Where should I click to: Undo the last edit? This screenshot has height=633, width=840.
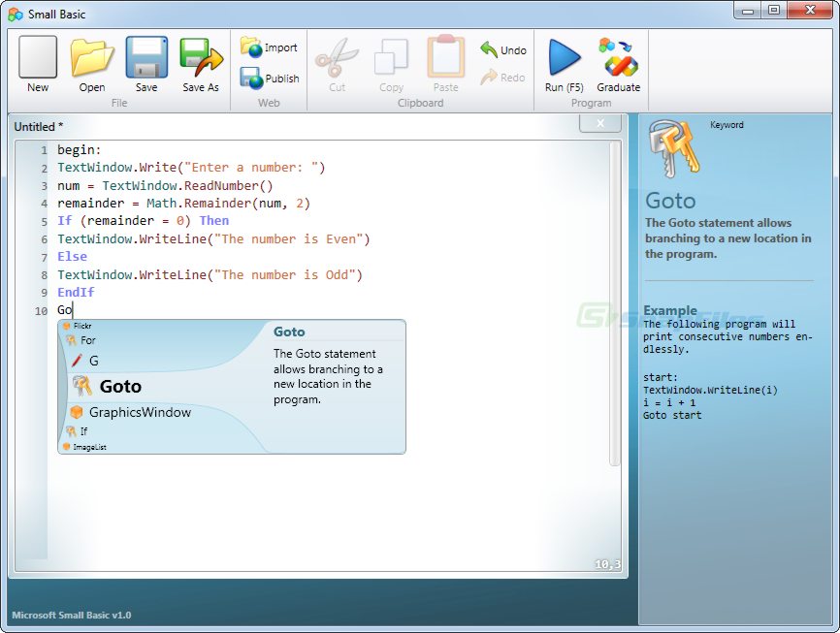pos(503,49)
